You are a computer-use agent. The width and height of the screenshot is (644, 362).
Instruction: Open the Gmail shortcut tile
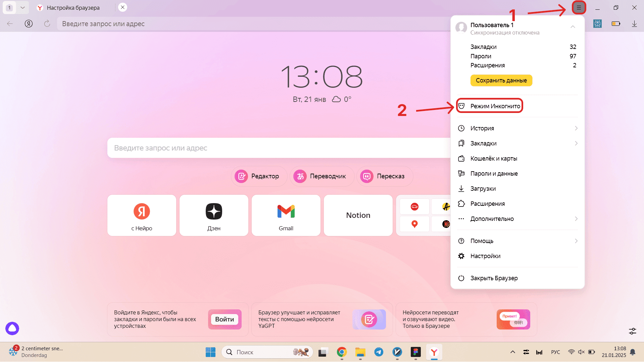point(286,215)
